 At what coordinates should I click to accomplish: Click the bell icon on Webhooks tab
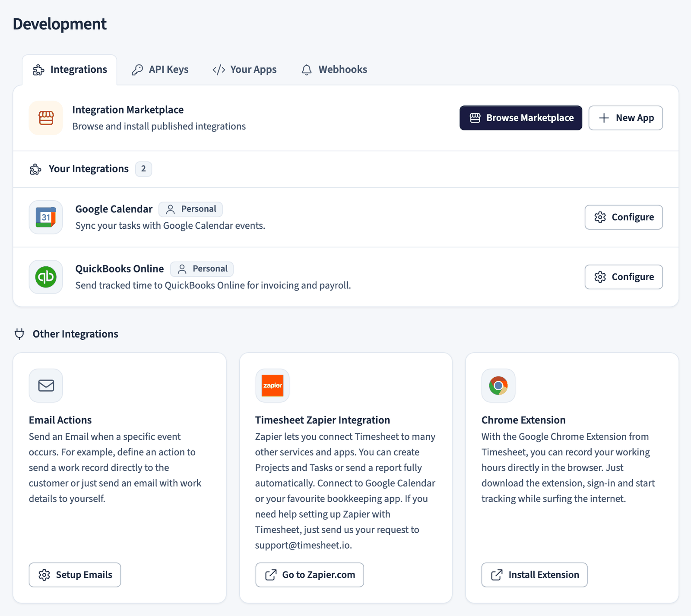point(307,70)
